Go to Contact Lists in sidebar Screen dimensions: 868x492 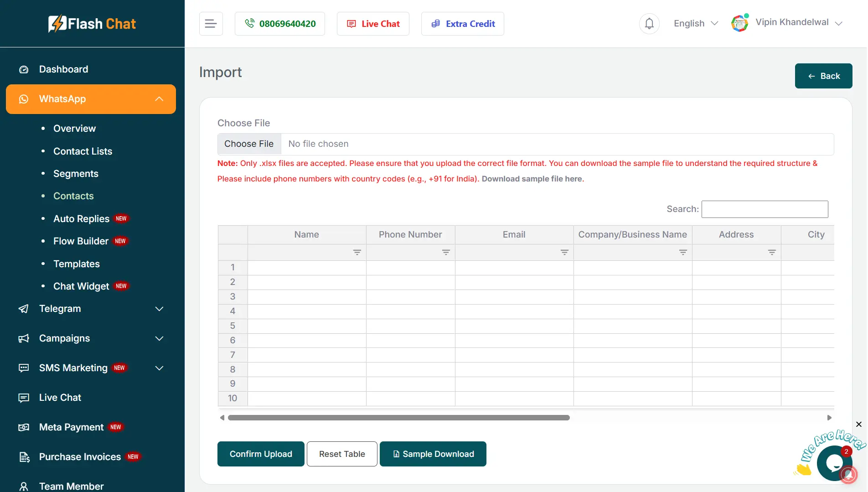pyautogui.click(x=83, y=151)
